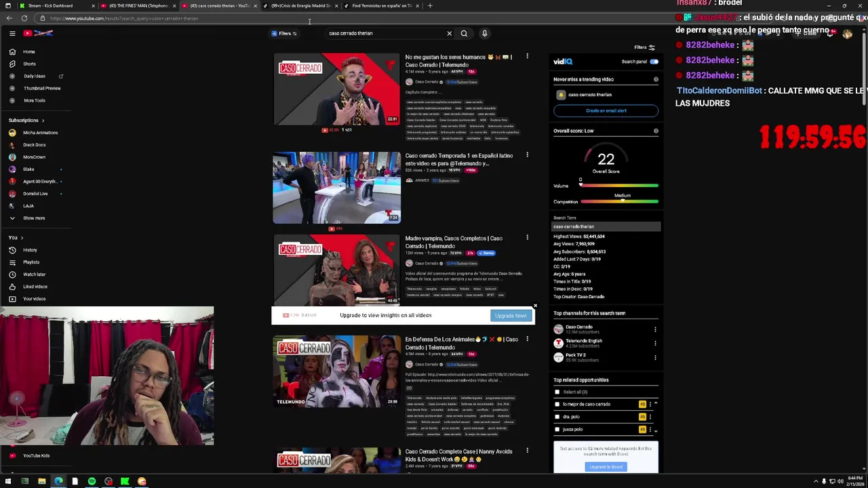Check the lo mejor de caso cerrado keyword
The width and height of the screenshot is (868, 488).
(x=557, y=405)
